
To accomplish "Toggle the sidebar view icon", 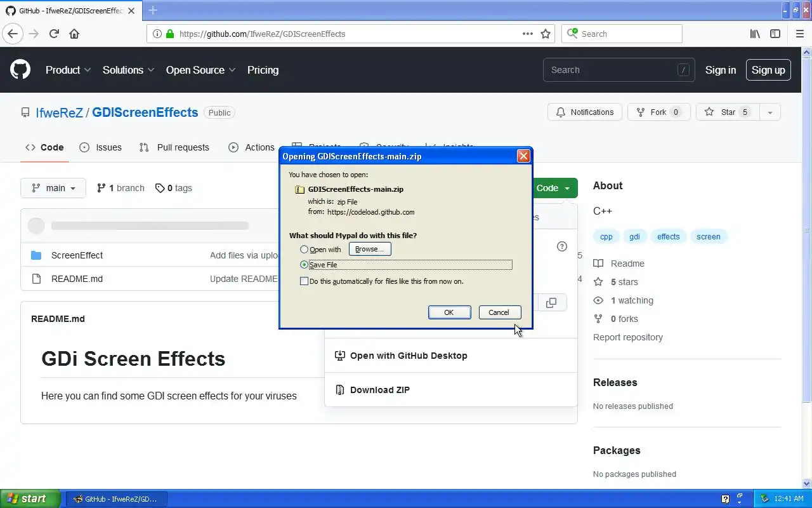I will tap(775, 34).
